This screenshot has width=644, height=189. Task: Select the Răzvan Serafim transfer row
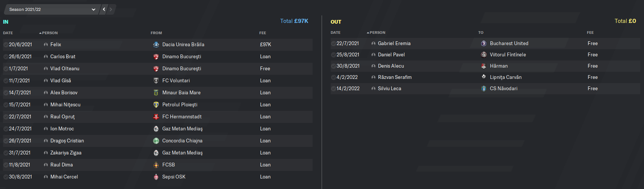pos(485,77)
